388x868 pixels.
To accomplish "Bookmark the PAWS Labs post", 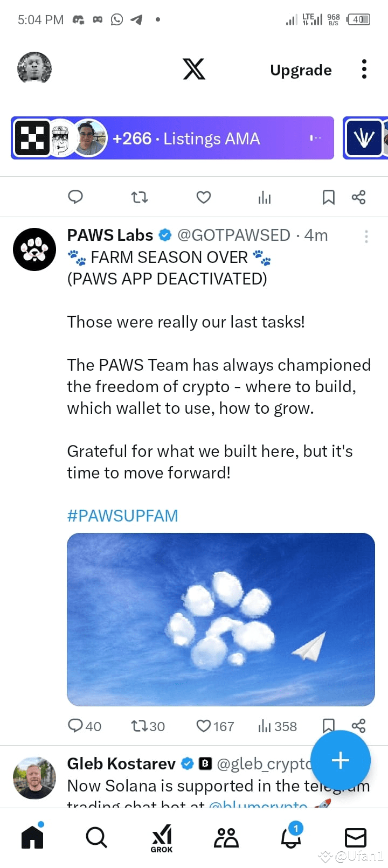I will pyautogui.click(x=328, y=726).
